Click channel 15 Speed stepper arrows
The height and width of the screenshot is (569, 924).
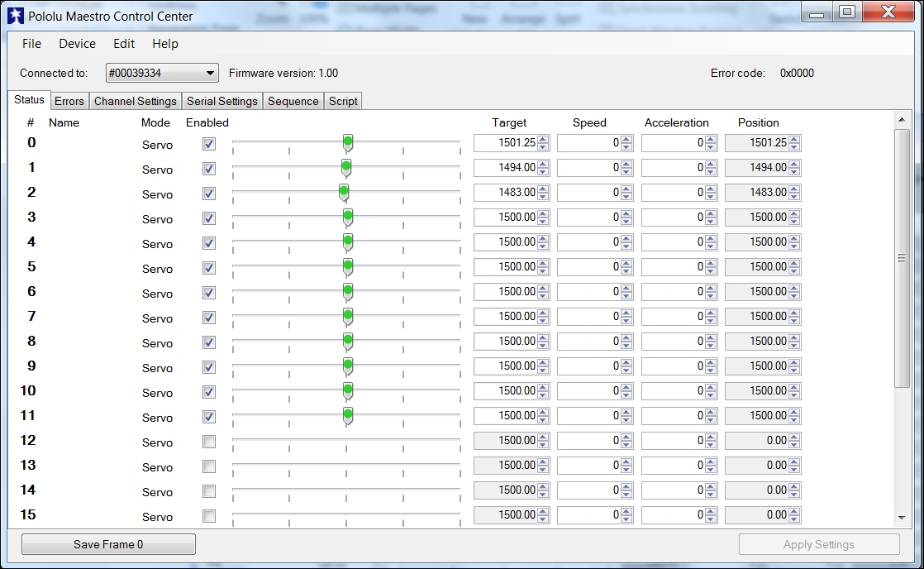point(626,514)
